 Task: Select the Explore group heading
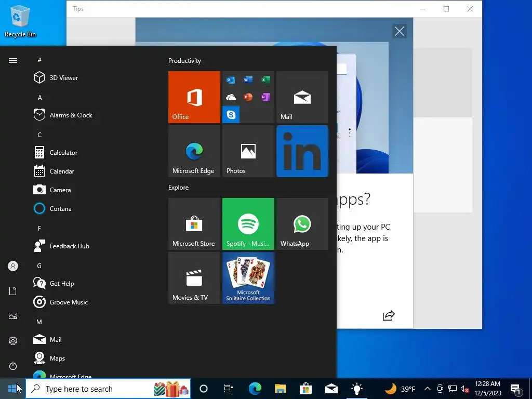(179, 187)
